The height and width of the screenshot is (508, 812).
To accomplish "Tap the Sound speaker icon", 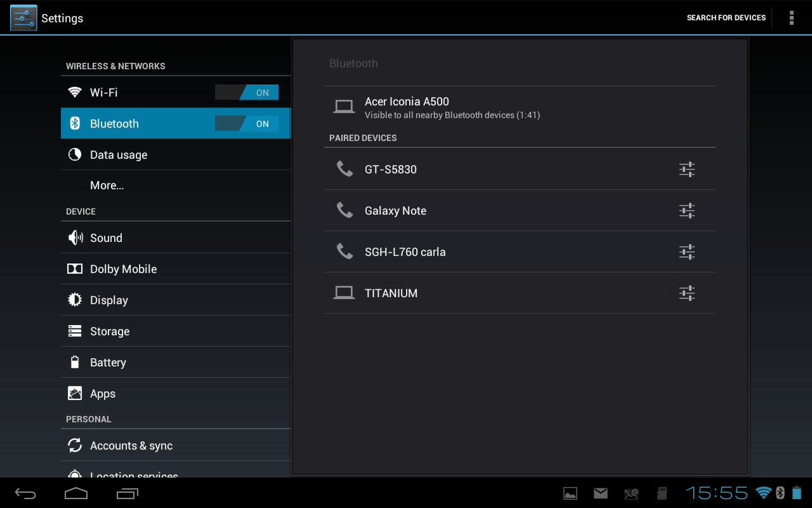I will click(x=75, y=237).
